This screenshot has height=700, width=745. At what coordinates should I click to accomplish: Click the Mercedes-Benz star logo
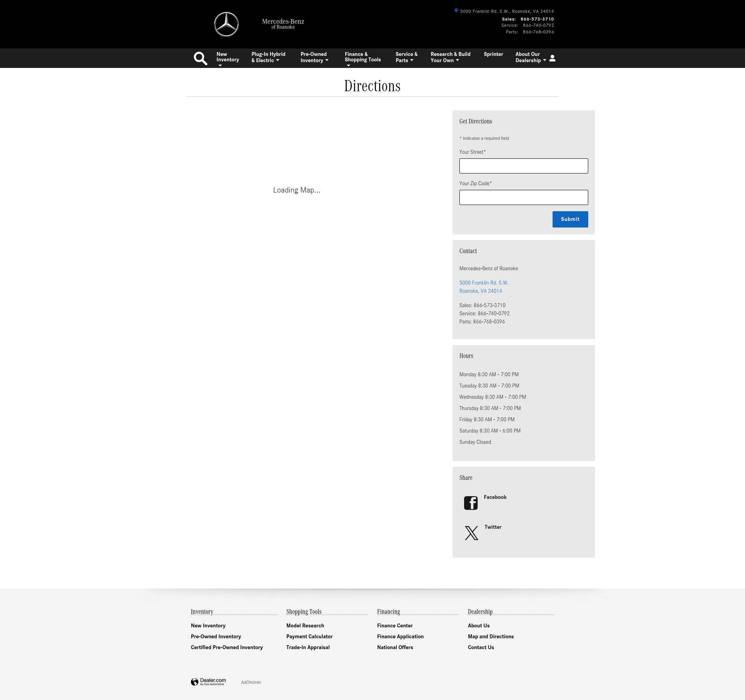226,24
